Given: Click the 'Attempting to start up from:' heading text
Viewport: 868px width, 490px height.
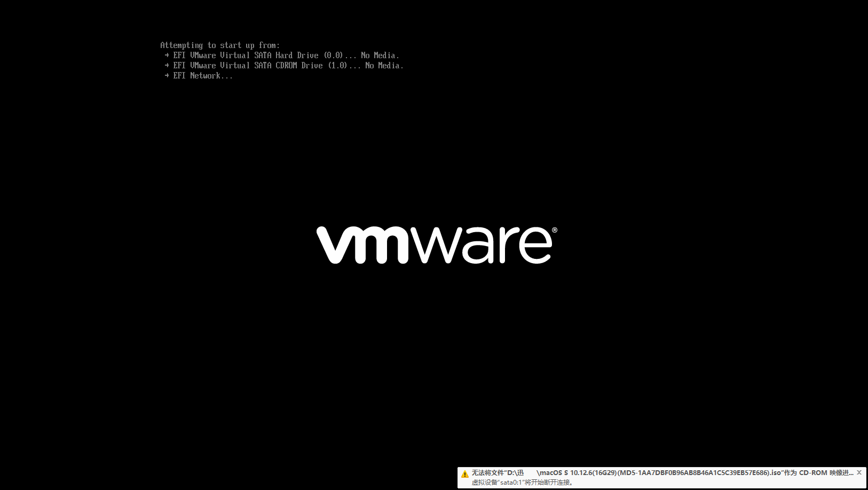Looking at the screenshot, I should 220,45.
